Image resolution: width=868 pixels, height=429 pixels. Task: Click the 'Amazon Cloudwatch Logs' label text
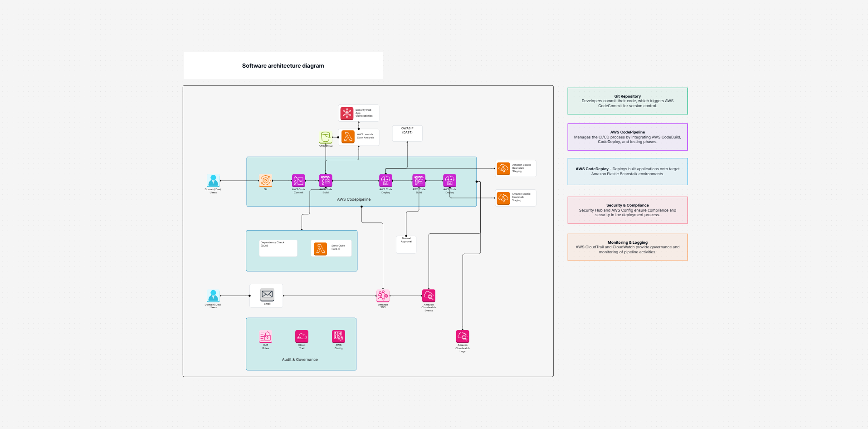click(463, 348)
